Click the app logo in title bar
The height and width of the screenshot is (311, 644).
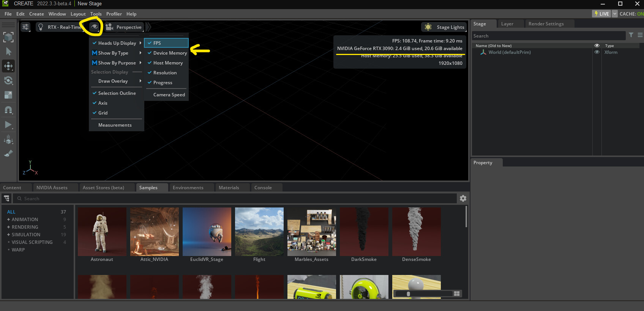(5, 3)
